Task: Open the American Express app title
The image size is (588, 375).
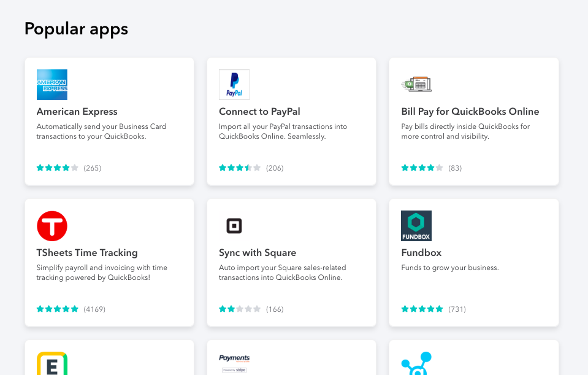Action: pos(77,112)
